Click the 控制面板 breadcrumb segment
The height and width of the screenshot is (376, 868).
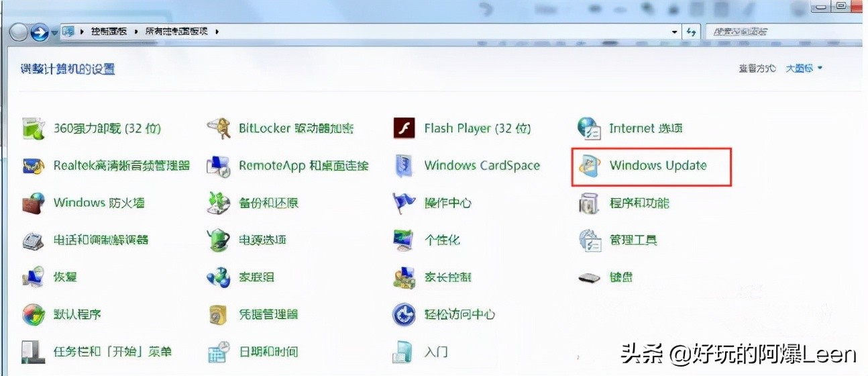point(108,32)
